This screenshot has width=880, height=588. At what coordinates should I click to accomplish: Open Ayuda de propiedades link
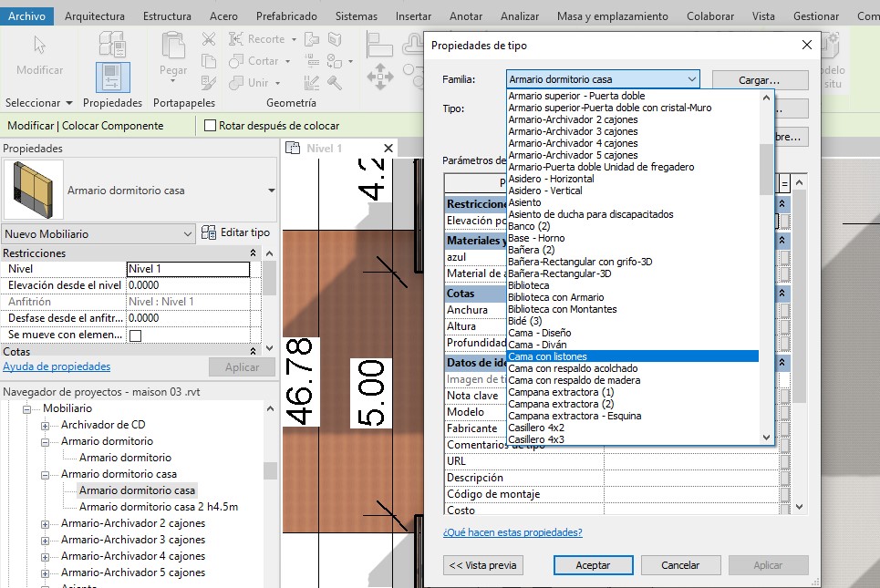(x=57, y=366)
